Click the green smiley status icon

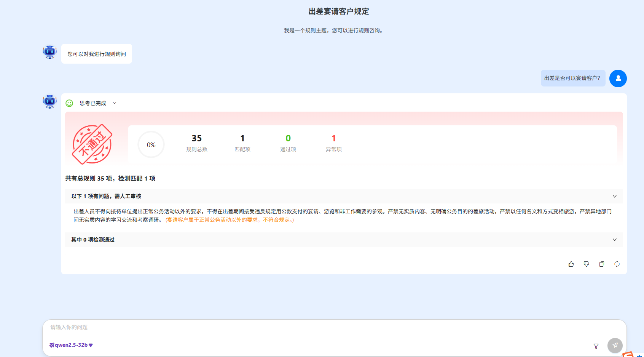point(69,103)
